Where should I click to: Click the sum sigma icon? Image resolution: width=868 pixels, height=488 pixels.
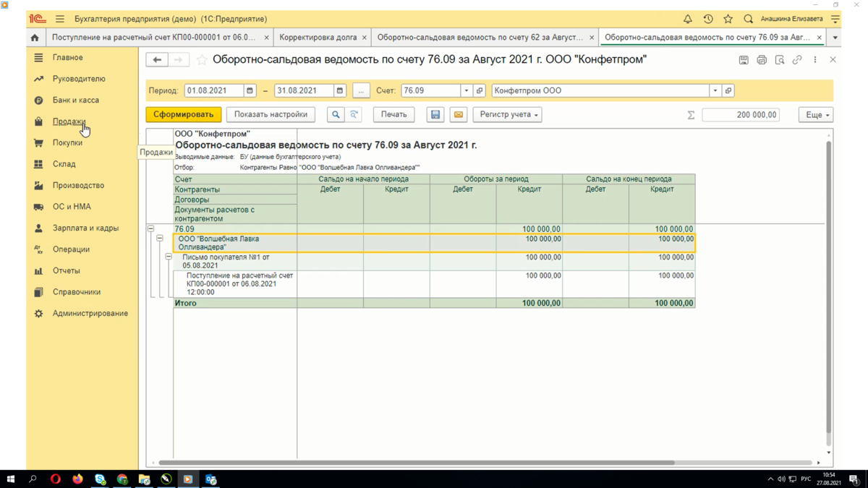[x=691, y=115]
